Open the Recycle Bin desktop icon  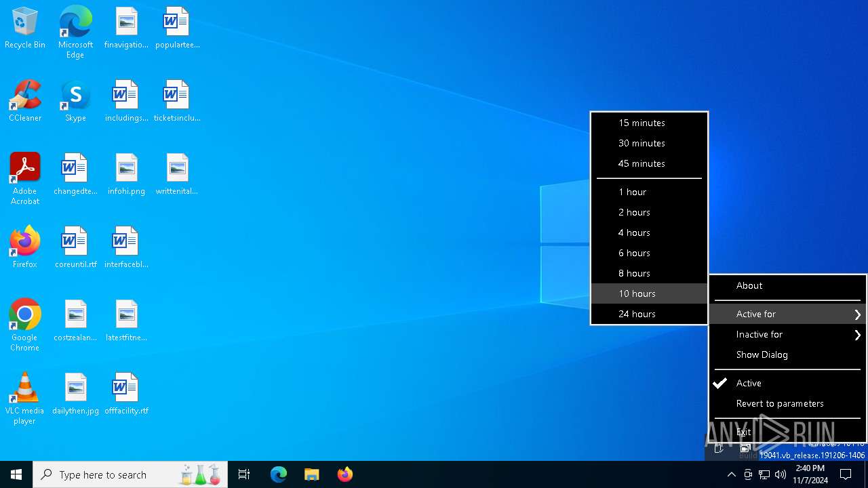coord(25,28)
